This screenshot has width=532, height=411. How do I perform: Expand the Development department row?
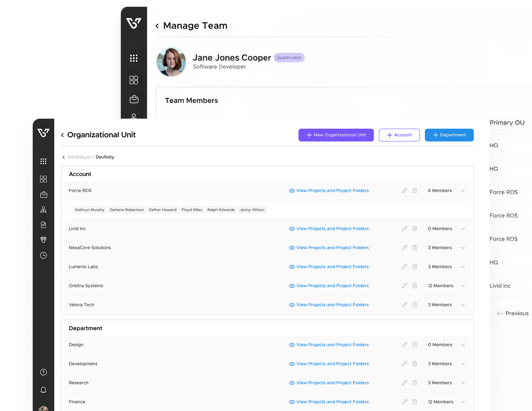pyautogui.click(x=463, y=364)
